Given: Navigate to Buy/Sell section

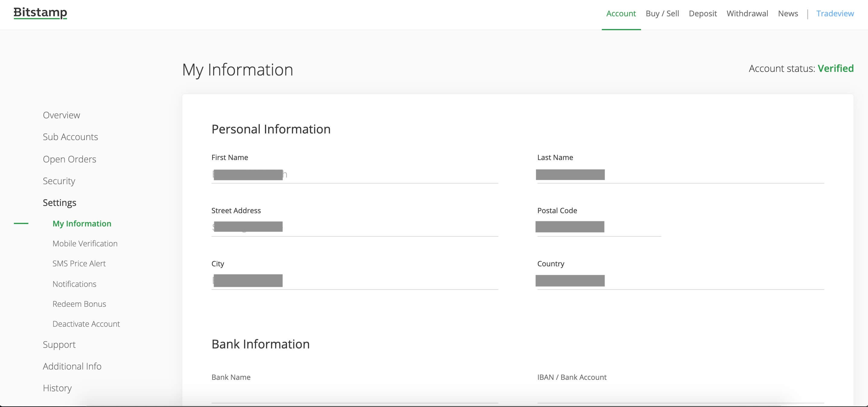Looking at the screenshot, I should [x=662, y=13].
